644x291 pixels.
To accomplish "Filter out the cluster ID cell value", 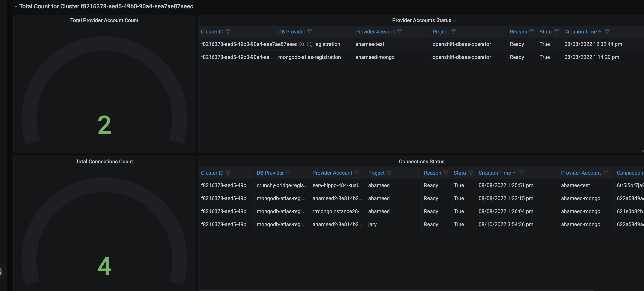I will pos(309,44).
